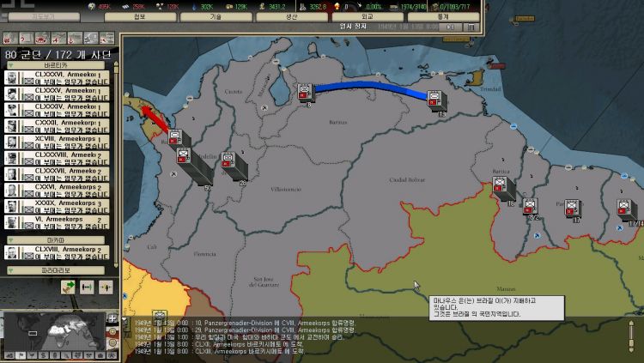
Task: Collapse the 바르티카 province group arrow
Action: pos(11,66)
